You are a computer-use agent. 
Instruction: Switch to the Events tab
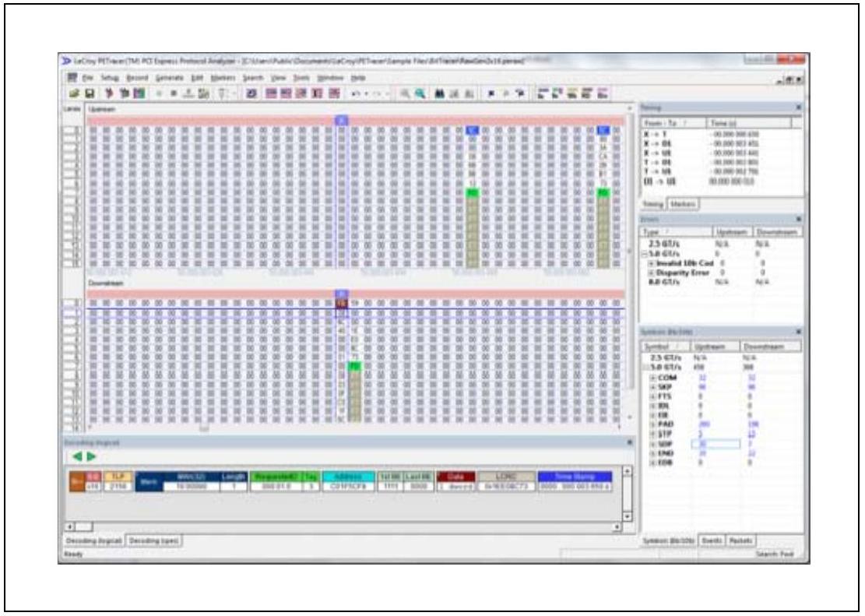point(712,540)
